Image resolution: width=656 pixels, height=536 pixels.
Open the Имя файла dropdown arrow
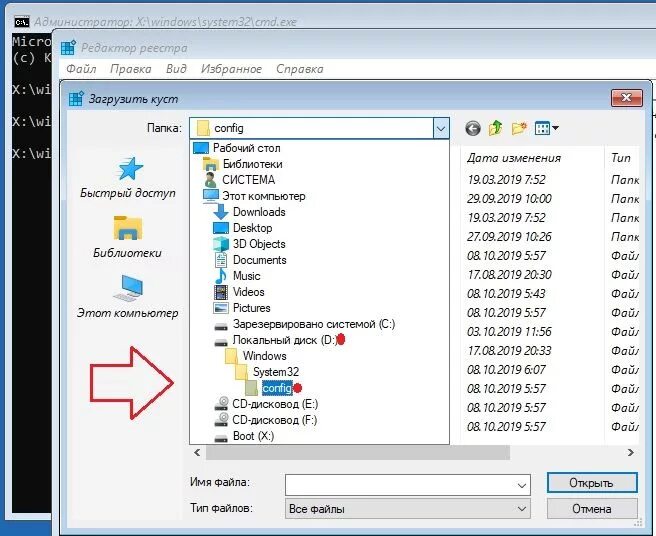coord(521,485)
